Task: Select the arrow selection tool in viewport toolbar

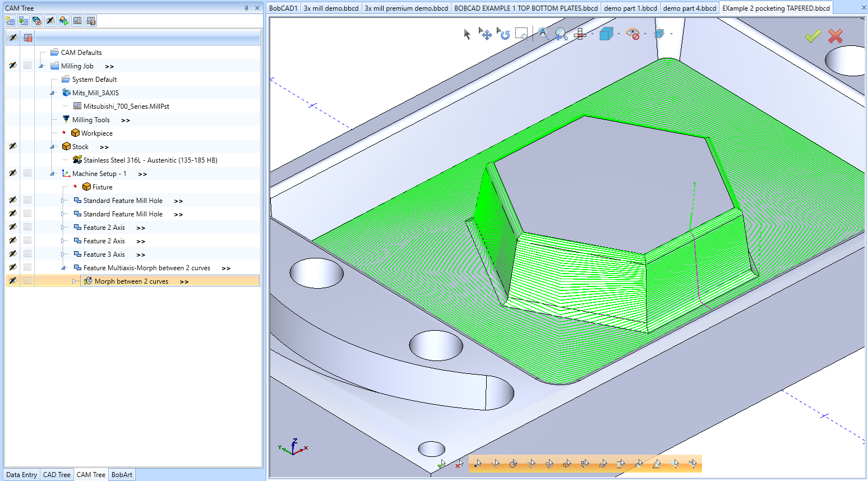Action: (467, 35)
